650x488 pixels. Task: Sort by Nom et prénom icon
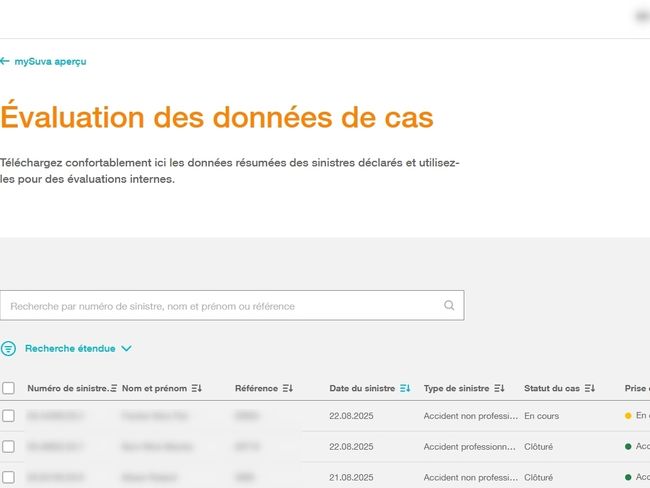pyautogui.click(x=196, y=388)
